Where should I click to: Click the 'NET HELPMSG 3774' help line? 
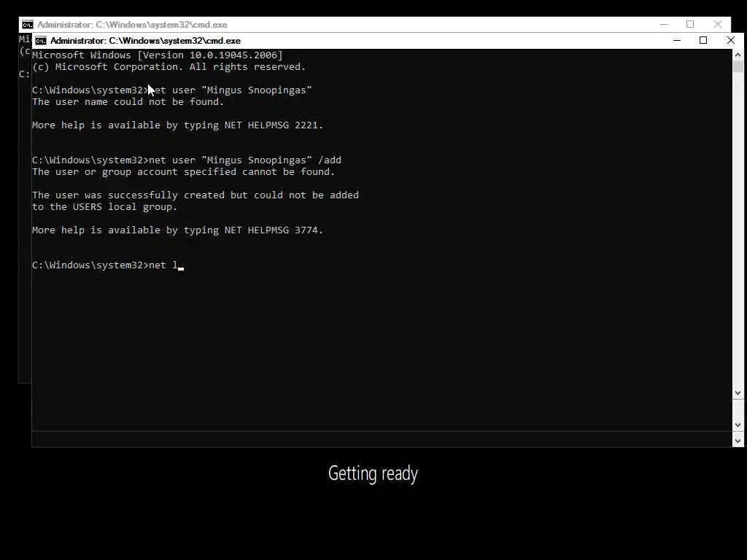click(x=177, y=230)
